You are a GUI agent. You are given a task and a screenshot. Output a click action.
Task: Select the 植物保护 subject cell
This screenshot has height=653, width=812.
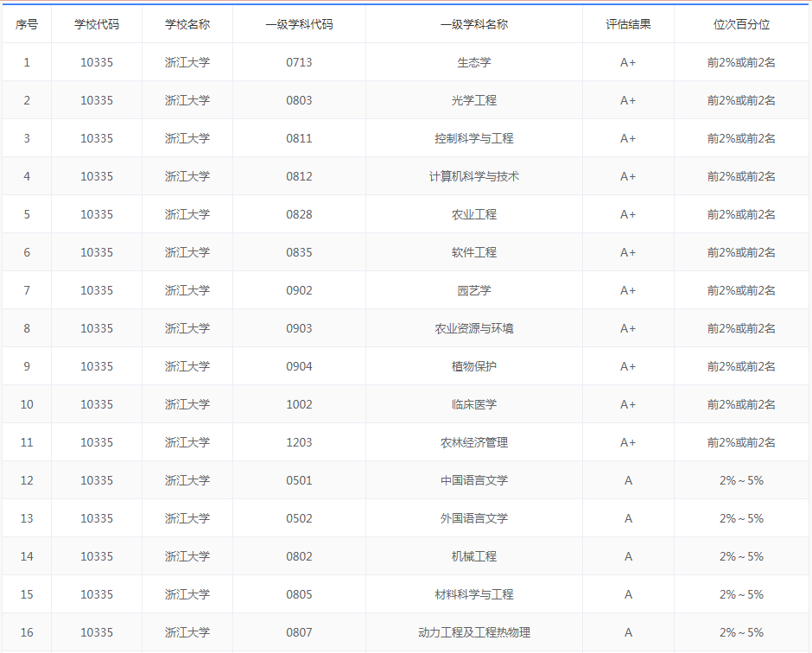coord(474,366)
